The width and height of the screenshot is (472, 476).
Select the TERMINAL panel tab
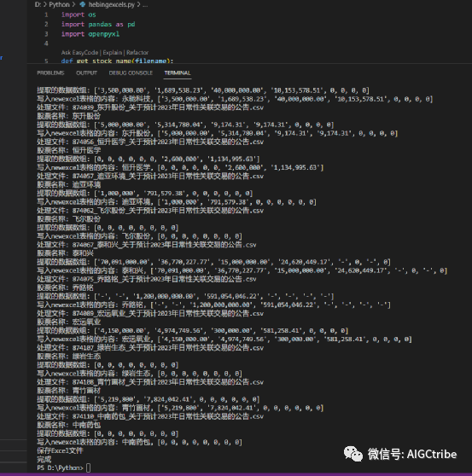pyautogui.click(x=178, y=73)
